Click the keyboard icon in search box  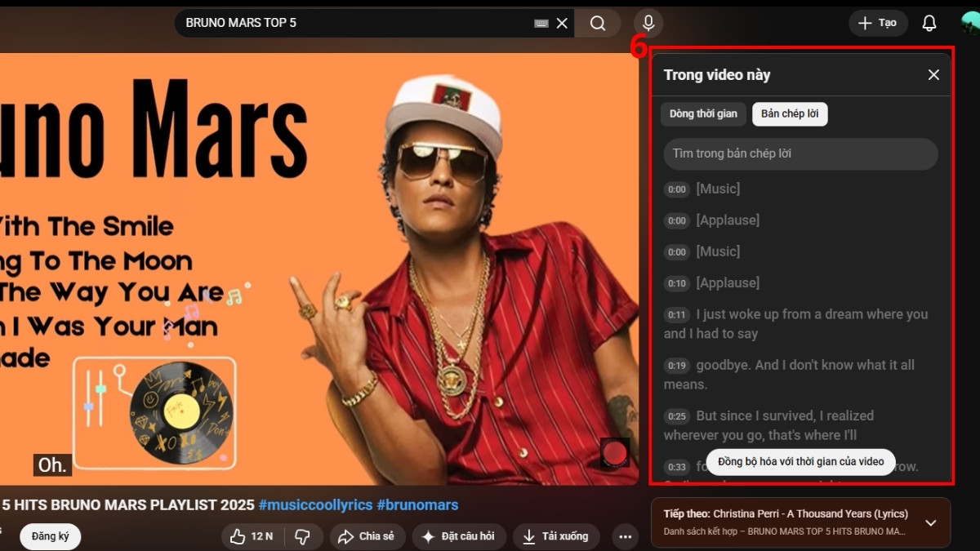pyautogui.click(x=541, y=24)
